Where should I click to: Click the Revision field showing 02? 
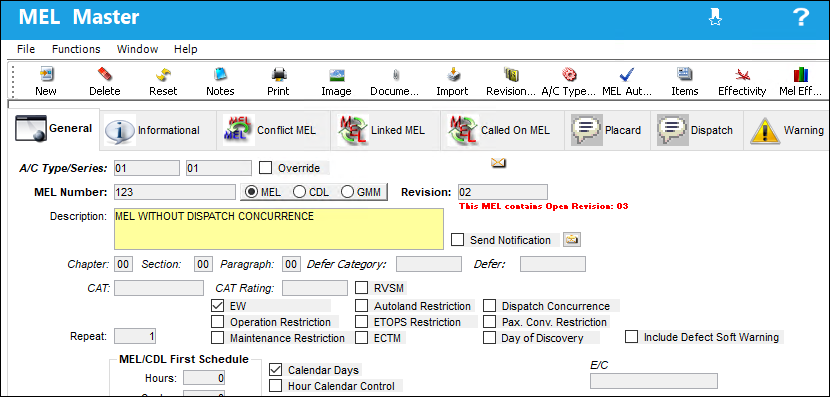point(503,192)
